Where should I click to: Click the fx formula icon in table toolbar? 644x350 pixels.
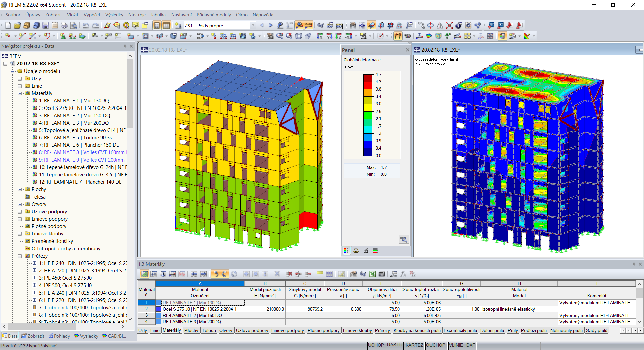point(403,274)
